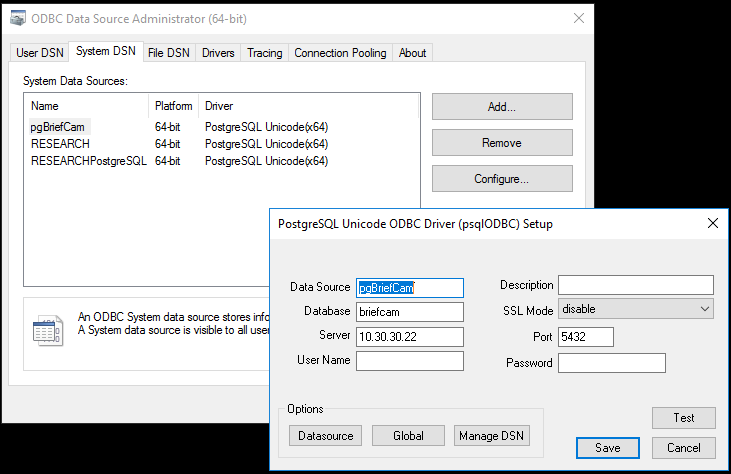Click the Add... button
The height and width of the screenshot is (474, 731).
pos(502,107)
